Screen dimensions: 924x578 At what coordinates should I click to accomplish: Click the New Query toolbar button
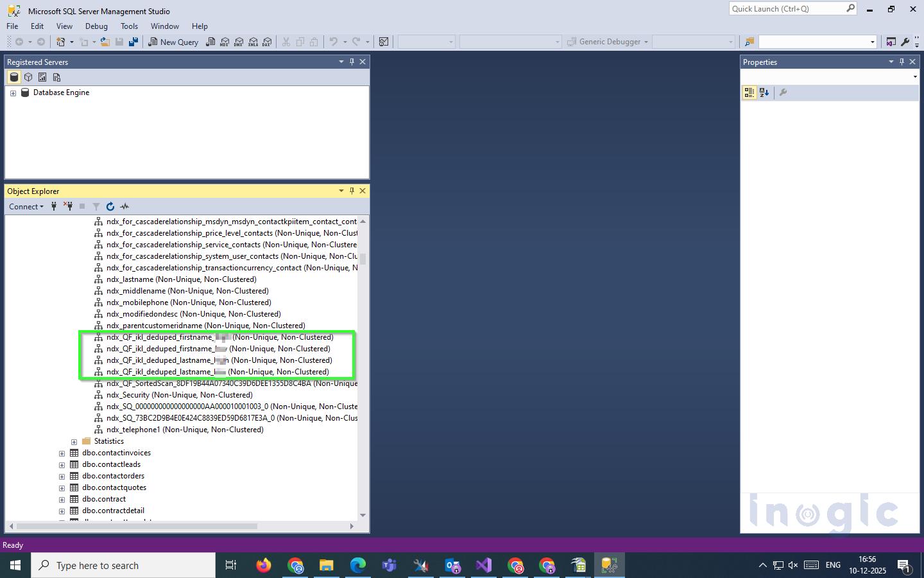[173, 42]
